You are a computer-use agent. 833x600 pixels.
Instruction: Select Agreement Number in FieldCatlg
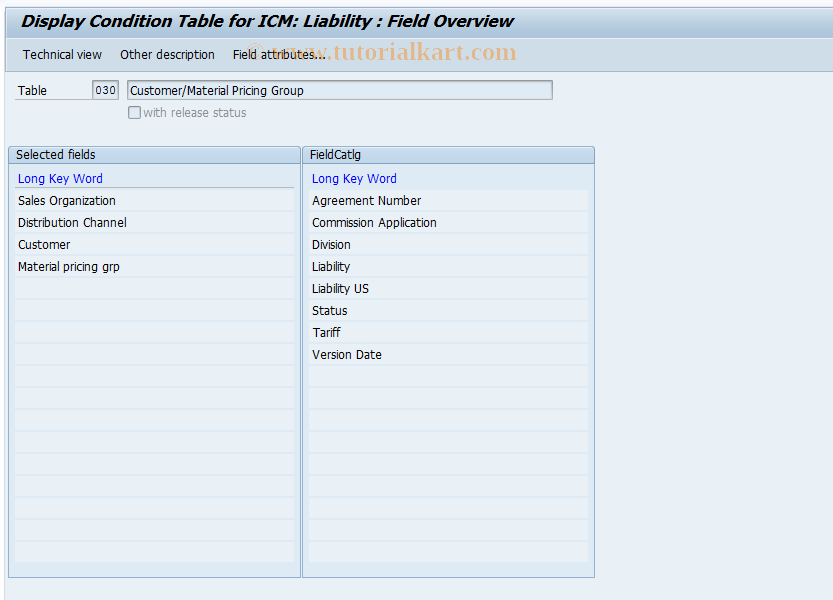pos(366,200)
